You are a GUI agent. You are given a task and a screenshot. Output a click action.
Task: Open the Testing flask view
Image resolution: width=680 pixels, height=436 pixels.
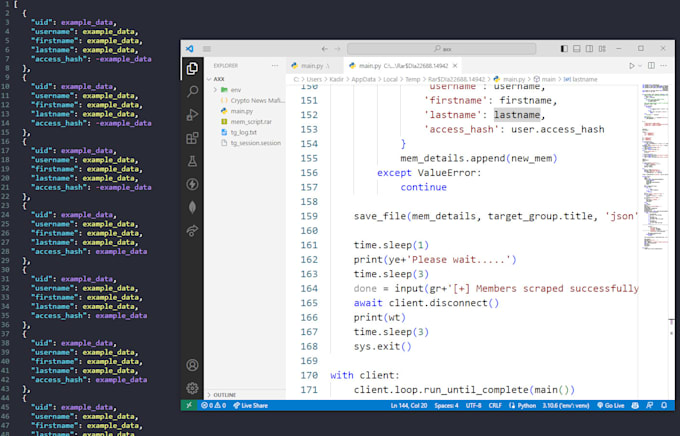point(192,161)
